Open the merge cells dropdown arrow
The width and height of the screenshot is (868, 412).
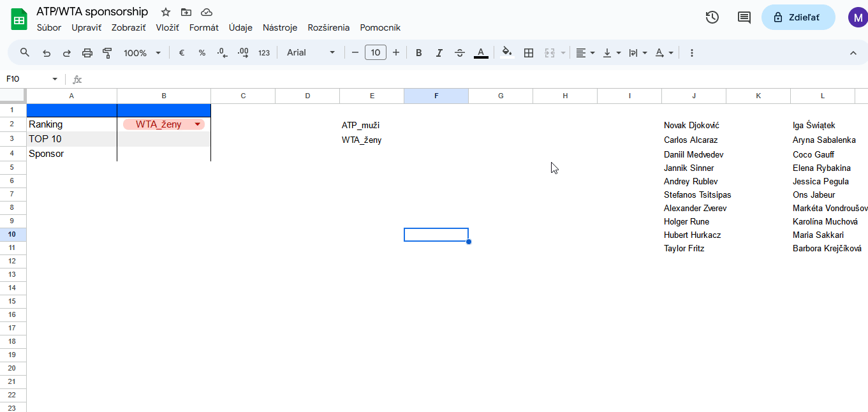tap(563, 53)
